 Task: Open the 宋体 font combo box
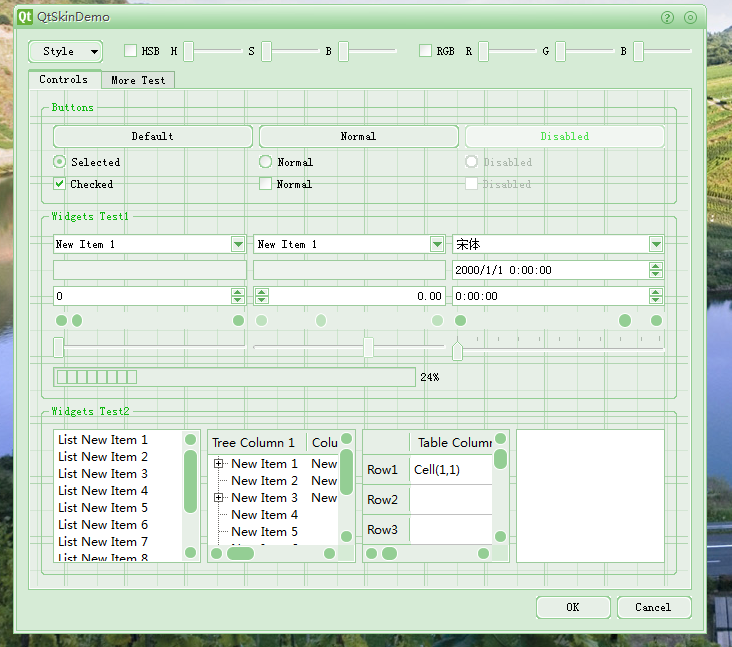[x=656, y=244]
